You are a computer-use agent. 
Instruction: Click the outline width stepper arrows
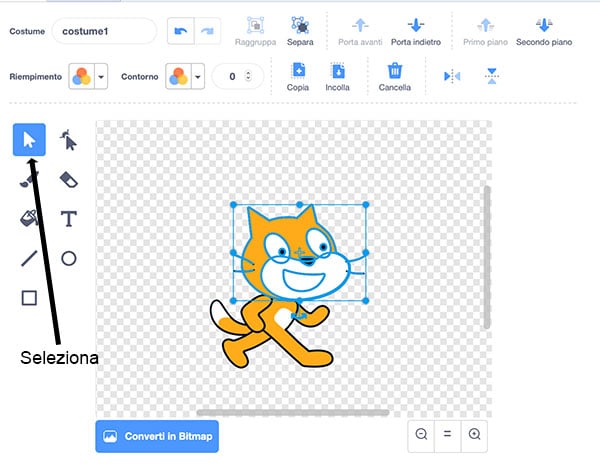click(x=247, y=76)
